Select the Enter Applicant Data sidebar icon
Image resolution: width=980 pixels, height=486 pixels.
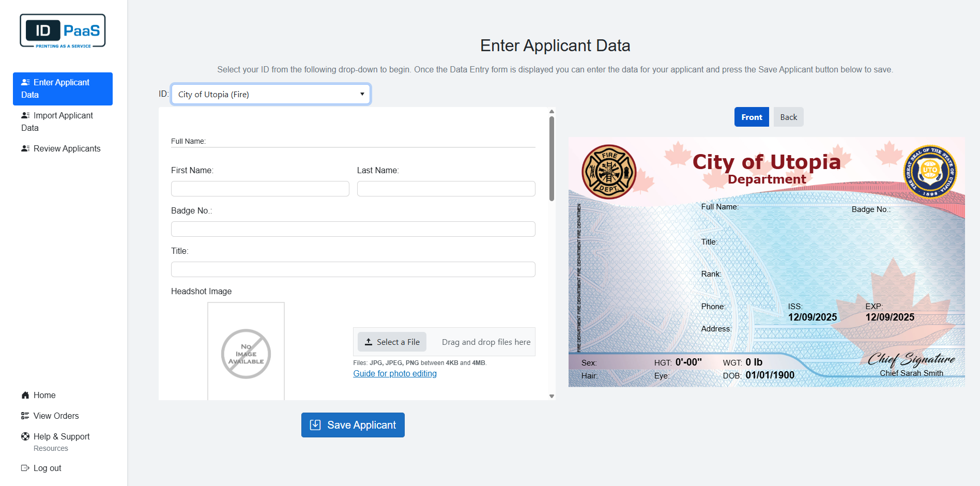tap(25, 82)
